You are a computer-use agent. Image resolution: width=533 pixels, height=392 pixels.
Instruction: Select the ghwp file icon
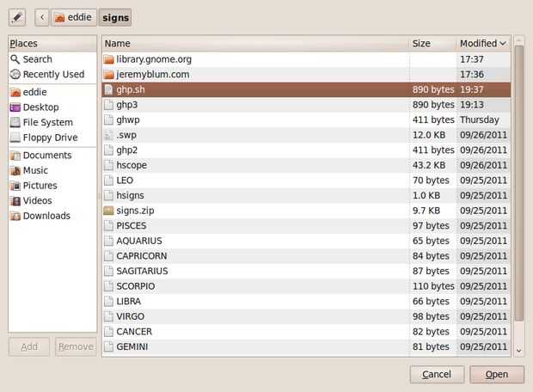coord(108,120)
